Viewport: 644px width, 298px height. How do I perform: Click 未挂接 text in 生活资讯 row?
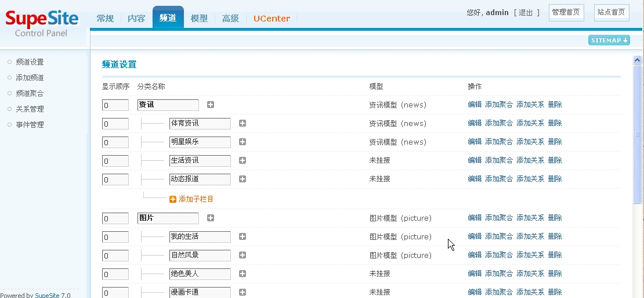[379, 160]
